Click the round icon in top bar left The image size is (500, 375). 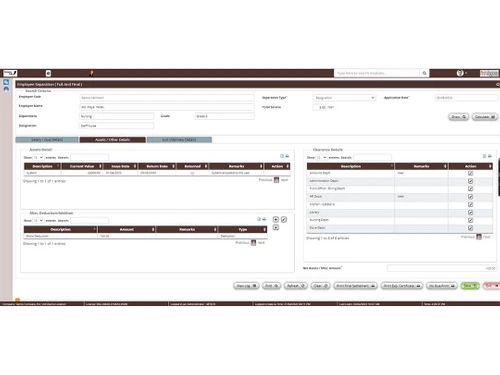48,73
